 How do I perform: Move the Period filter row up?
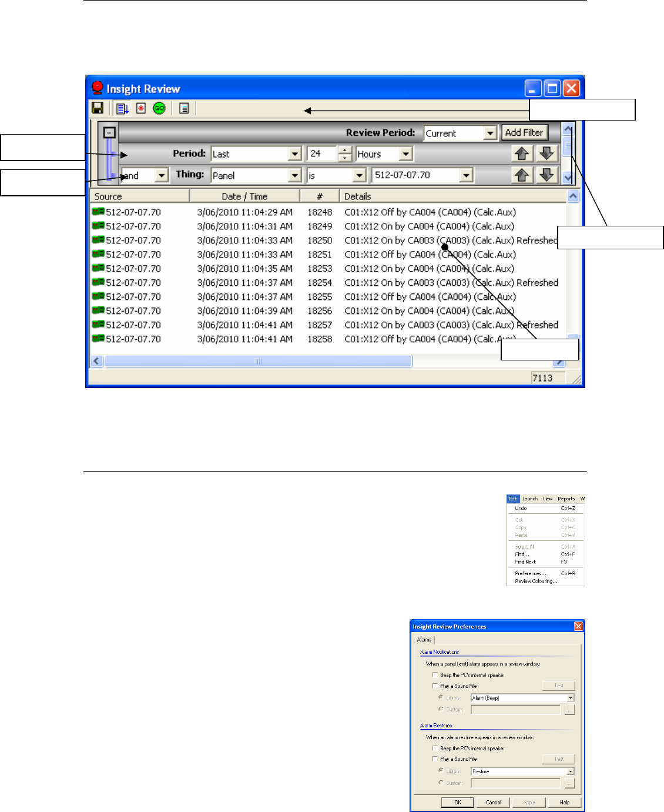pyautogui.click(x=522, y=153)
